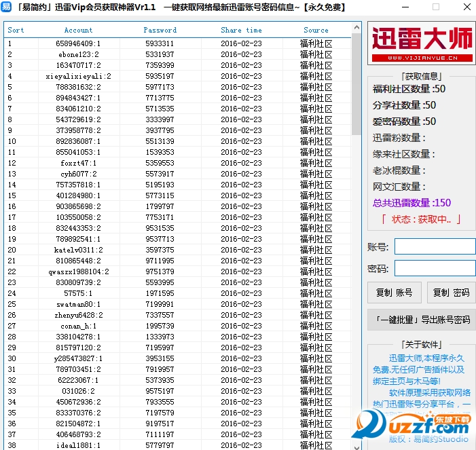Select account 103550058:2
The height and width of the screenshot is (450, 476).
tap(78, 217)
